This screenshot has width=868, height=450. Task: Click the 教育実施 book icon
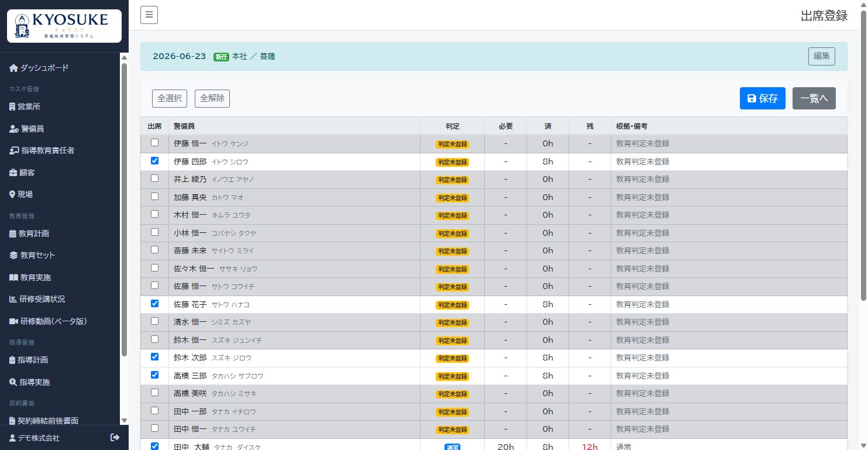point(14,277)
